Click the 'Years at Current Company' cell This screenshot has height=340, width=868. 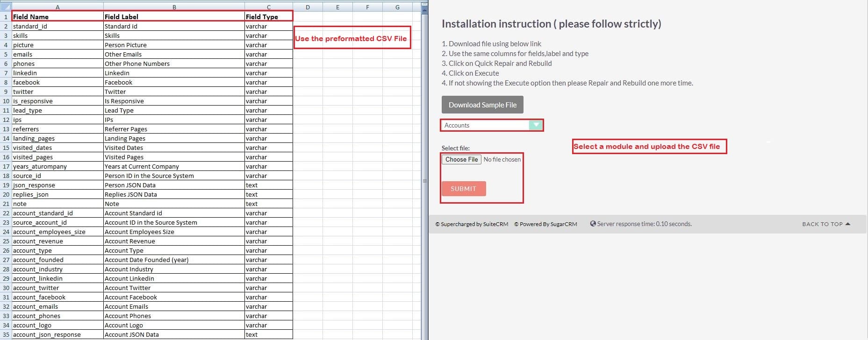click(174, 166)
